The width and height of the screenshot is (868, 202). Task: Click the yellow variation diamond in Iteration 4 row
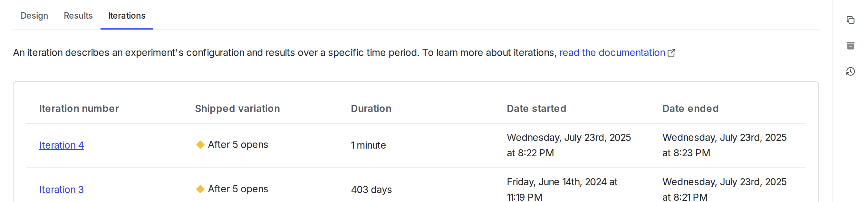200,145
